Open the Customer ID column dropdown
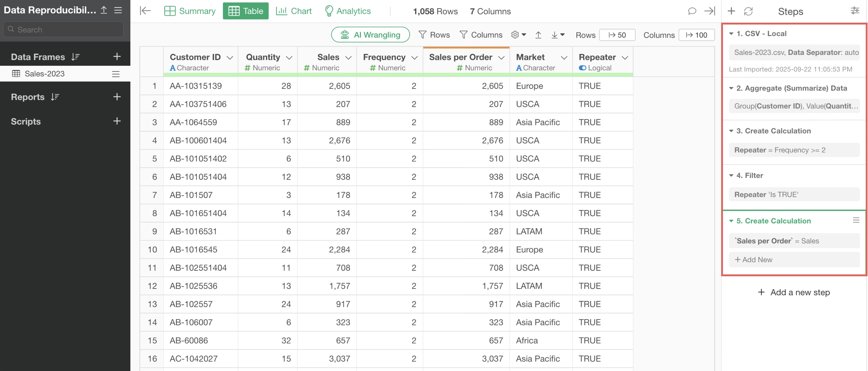Screen dimensions: 868x371 230,58
